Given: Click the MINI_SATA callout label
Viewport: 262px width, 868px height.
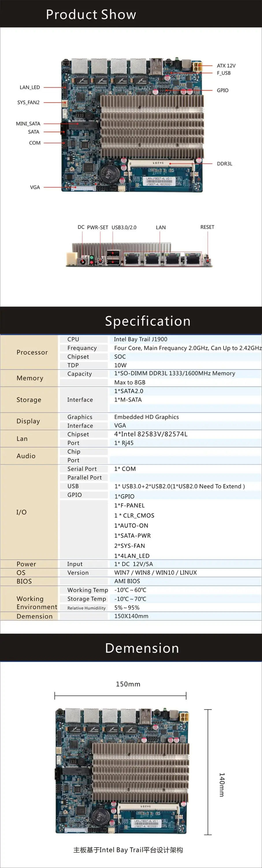Looking at the screenshot, I should coord(28,124).
